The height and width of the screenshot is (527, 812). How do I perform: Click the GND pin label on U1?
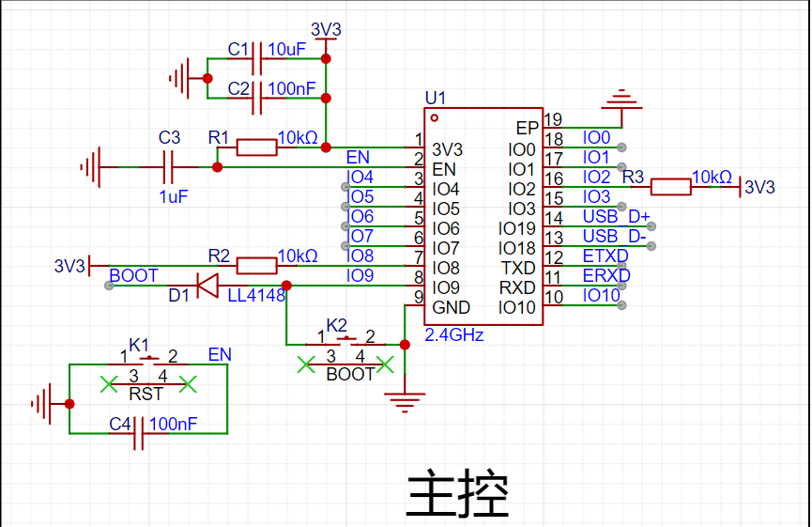click(451, 307)
